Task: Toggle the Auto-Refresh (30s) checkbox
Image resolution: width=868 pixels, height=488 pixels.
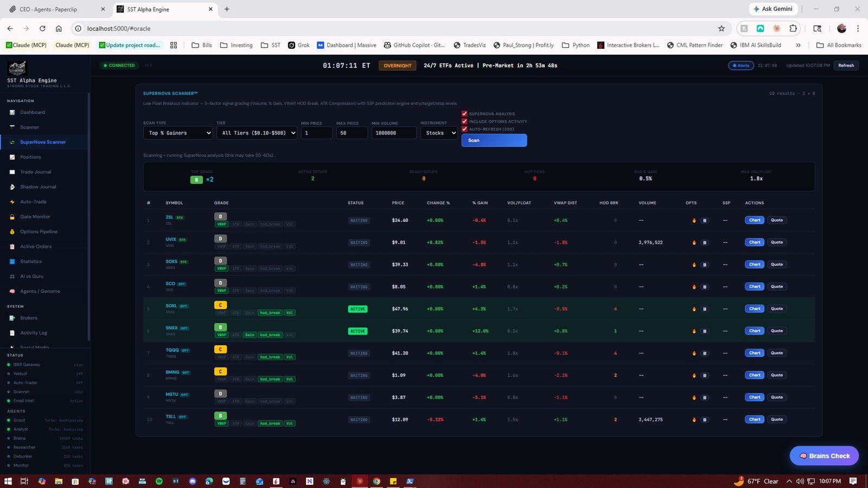Action: 464,129
